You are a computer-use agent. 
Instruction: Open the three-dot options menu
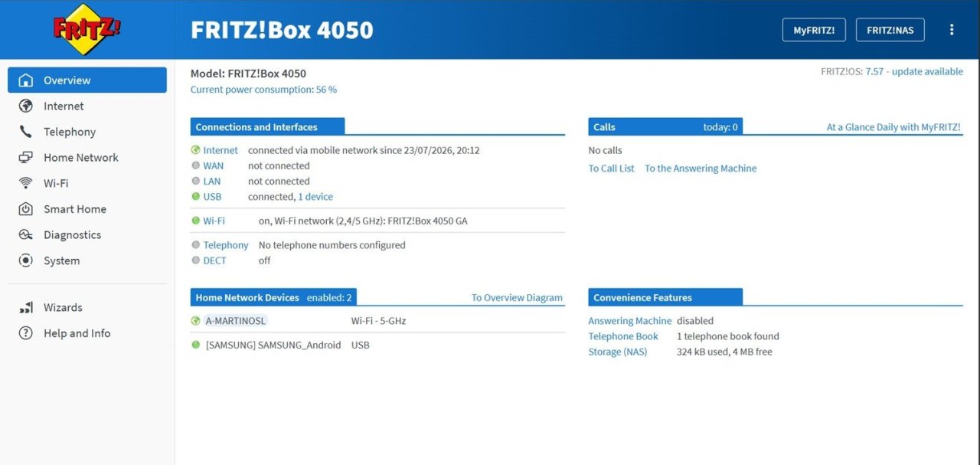(x=952, y=30)
